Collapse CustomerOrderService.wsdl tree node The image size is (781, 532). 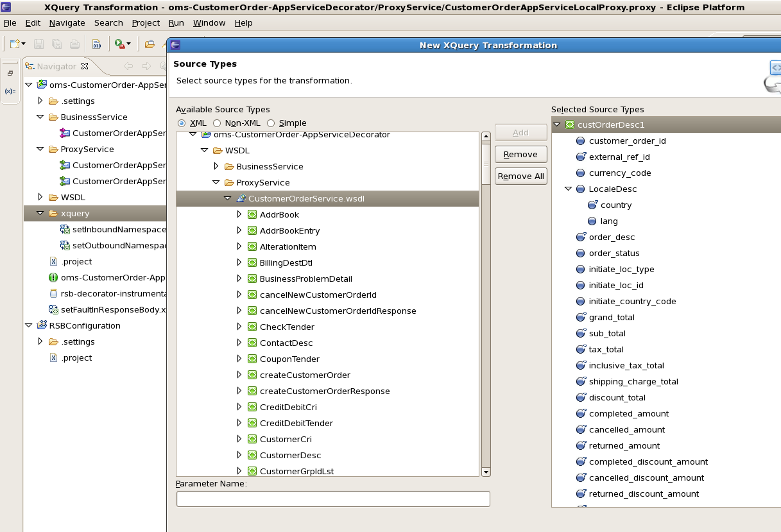(227, 198)
